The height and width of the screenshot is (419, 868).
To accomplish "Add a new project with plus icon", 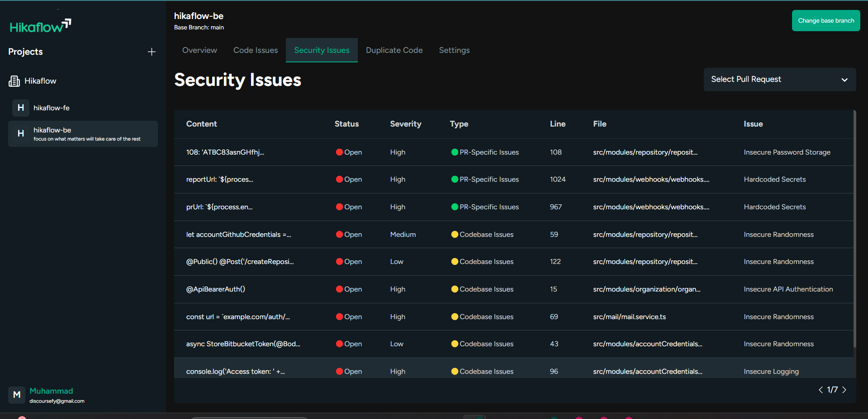I will click(152, 52).
